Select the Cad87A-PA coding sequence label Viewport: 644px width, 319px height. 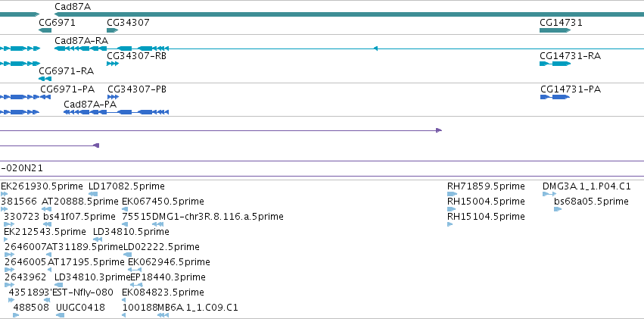click(90, 105)
